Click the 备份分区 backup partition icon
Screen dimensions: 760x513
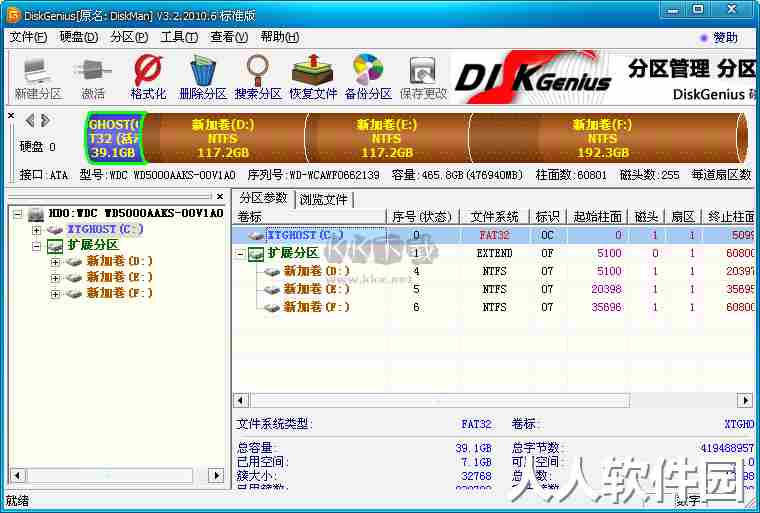[x=368, y=78]
